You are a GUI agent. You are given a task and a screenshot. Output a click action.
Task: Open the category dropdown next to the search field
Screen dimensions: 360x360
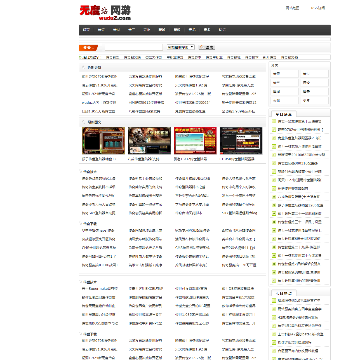(180, 47)
